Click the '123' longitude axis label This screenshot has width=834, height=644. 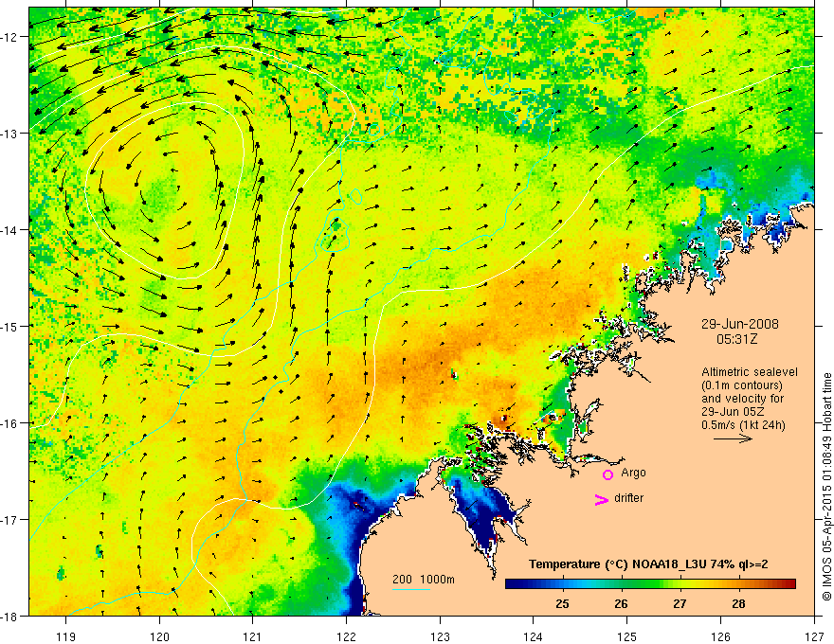pyautogui.click(x=440, y=636)
